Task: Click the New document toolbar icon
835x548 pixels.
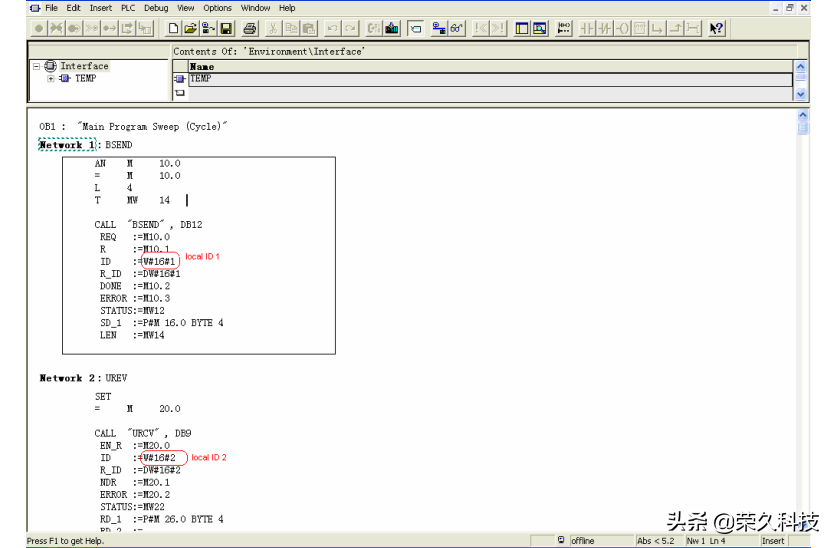Action: (x=174, y=29)
